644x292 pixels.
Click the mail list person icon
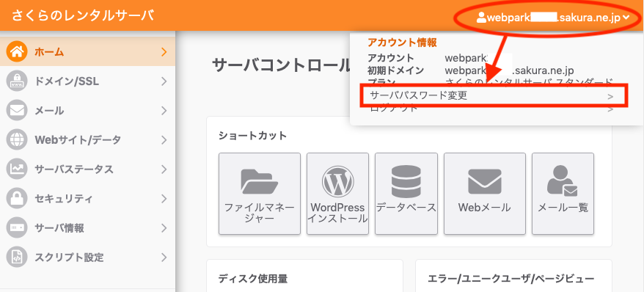click(563, 181)
